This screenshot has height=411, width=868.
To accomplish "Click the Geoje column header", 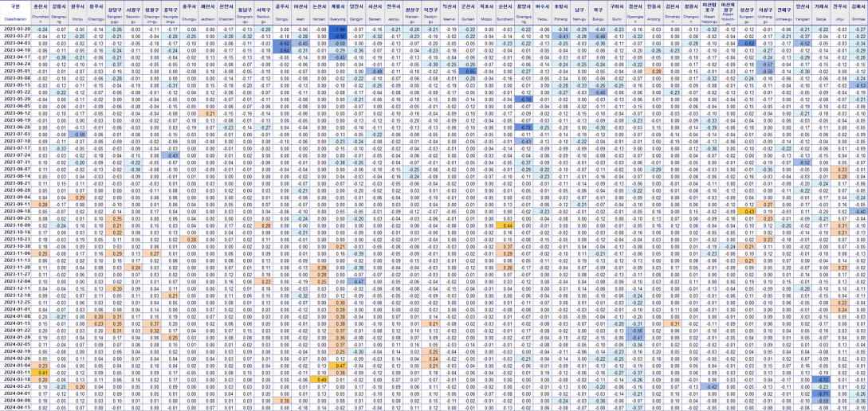I will pyautogui.click(x=821, y=14).
